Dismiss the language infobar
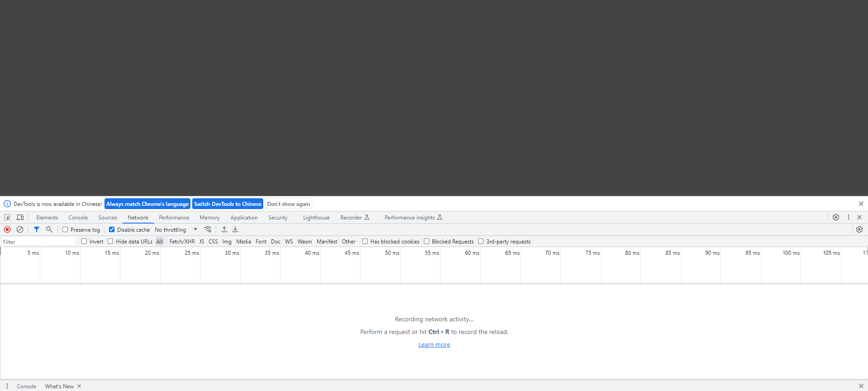This screenshot has width=868, height=391. pos(861,204)
